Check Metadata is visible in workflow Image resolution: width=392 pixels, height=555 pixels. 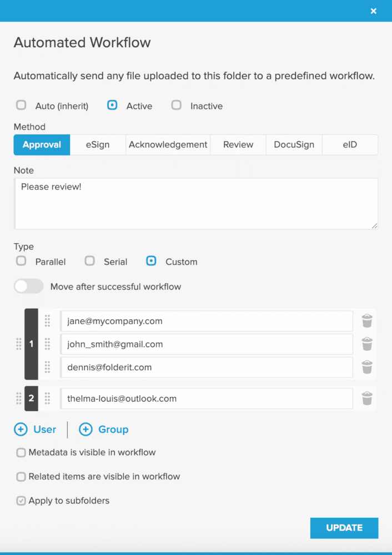pos(21,453)
